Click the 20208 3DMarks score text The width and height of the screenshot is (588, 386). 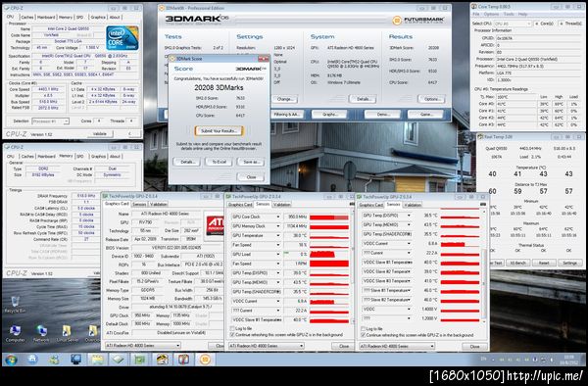[219, 88]
